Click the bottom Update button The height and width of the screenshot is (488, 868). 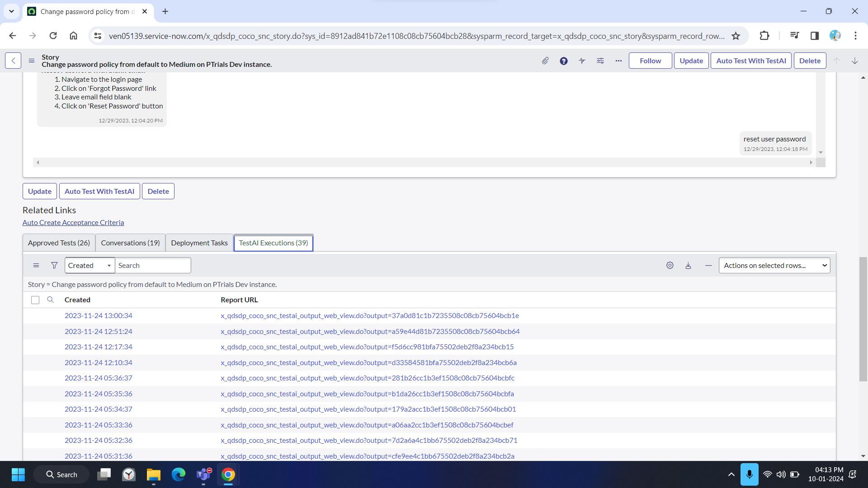(x=40, y=191)
